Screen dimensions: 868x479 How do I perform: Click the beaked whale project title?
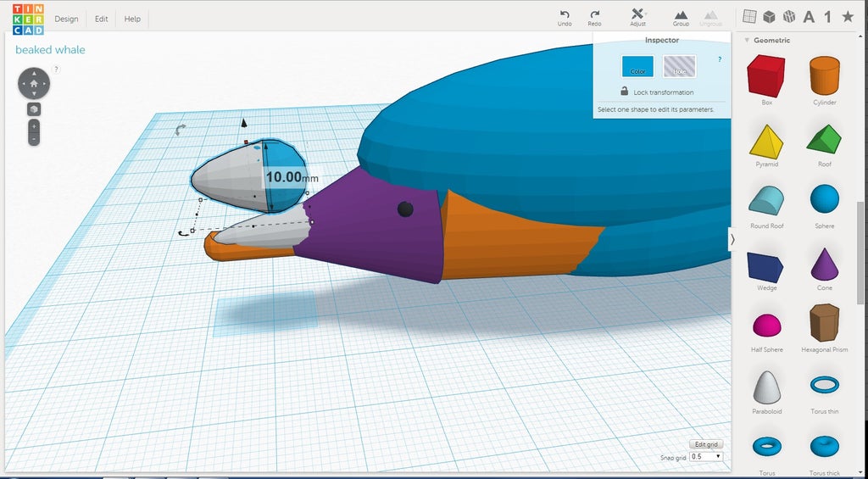(50, 50)
